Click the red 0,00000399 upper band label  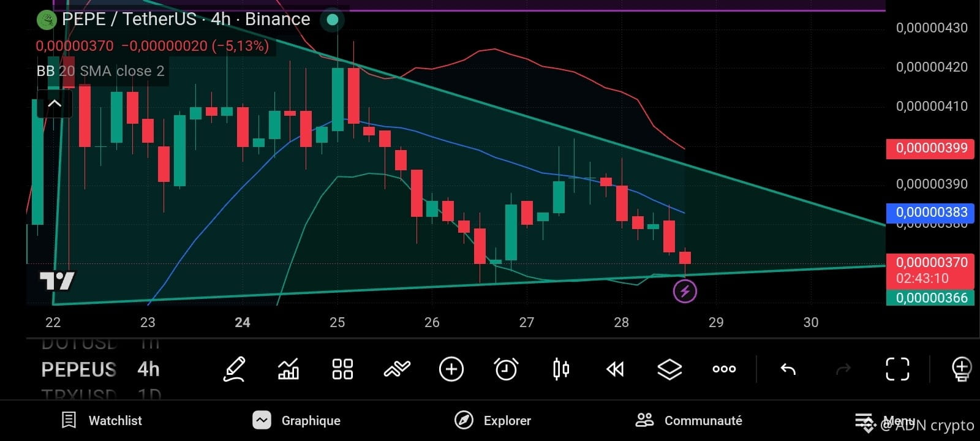(x=931, y=148)
